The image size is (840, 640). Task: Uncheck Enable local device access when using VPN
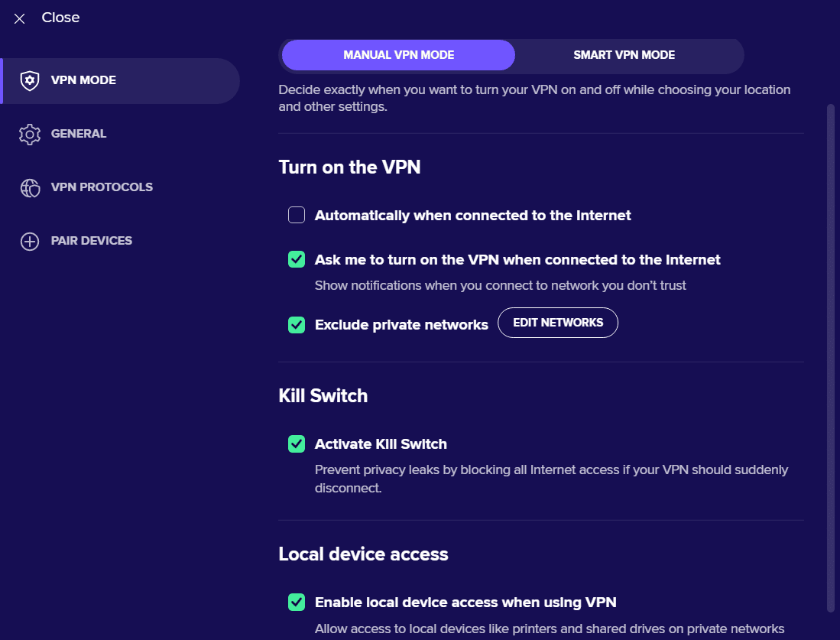(x=297, y=602)
